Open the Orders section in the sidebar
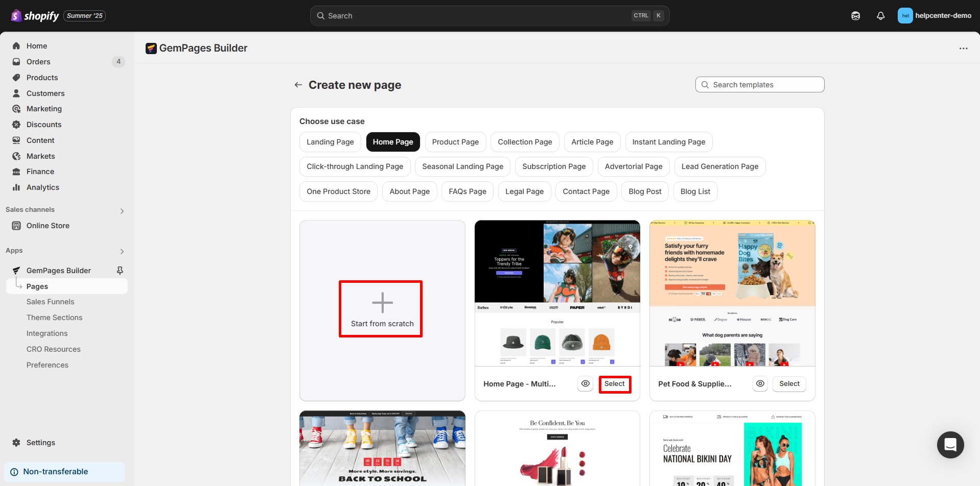This screenshot has height=486, width=980. coord(38,61)
